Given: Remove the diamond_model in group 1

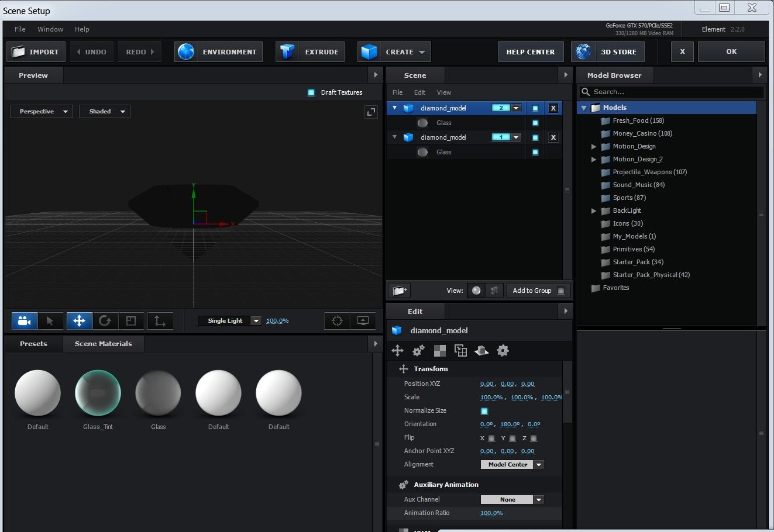Looking at the screenshot, I should pyautogui.click(x=553, y=137).
